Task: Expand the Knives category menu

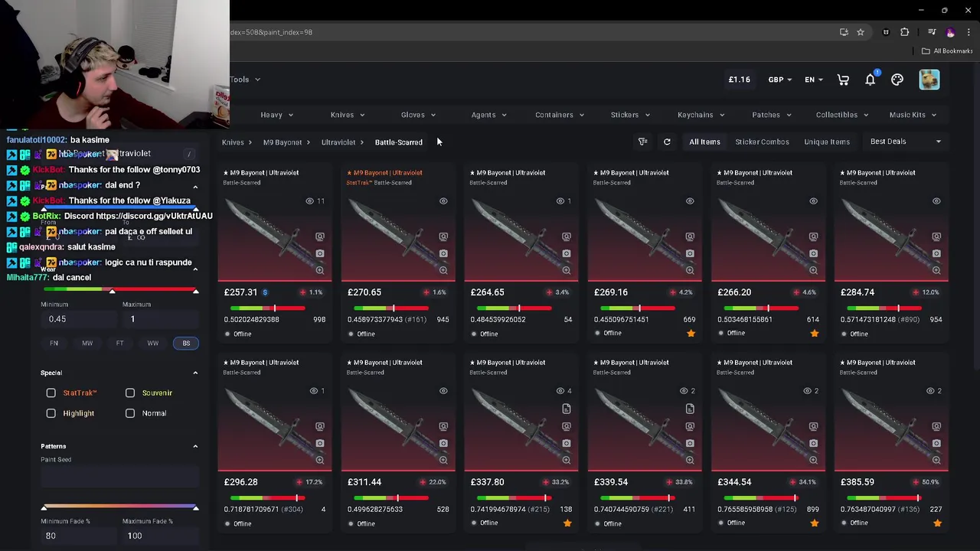Action: point(348,115)
